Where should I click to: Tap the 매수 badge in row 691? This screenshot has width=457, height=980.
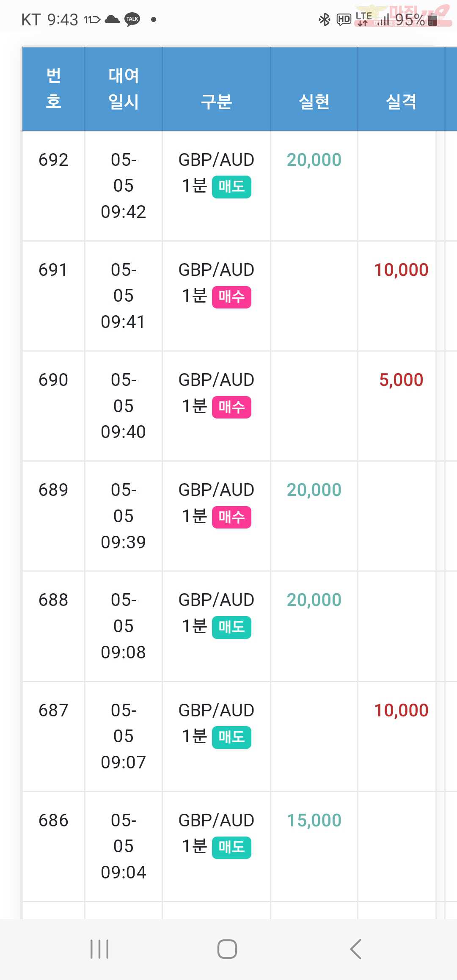231,297
